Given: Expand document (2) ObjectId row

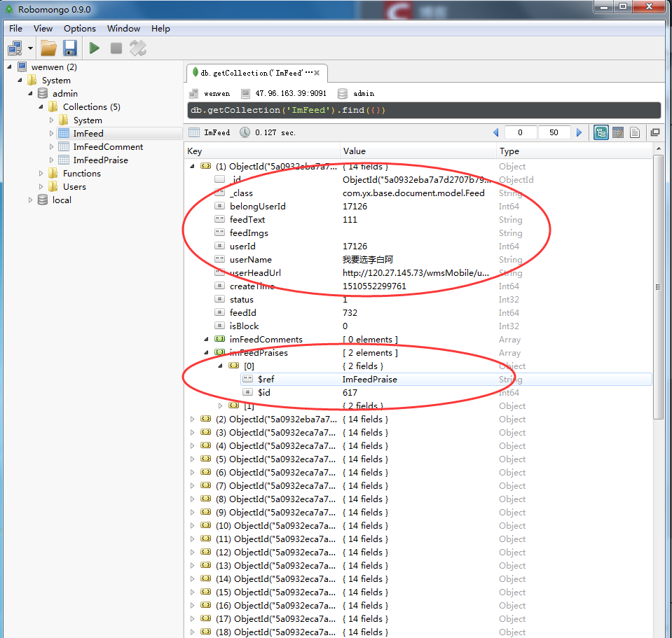Looking at the screenshot, I should coord(192,419).
